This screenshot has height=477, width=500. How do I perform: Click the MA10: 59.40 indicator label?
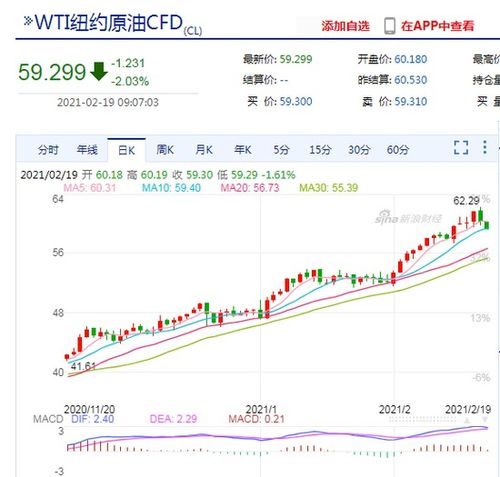coord(171,188)
